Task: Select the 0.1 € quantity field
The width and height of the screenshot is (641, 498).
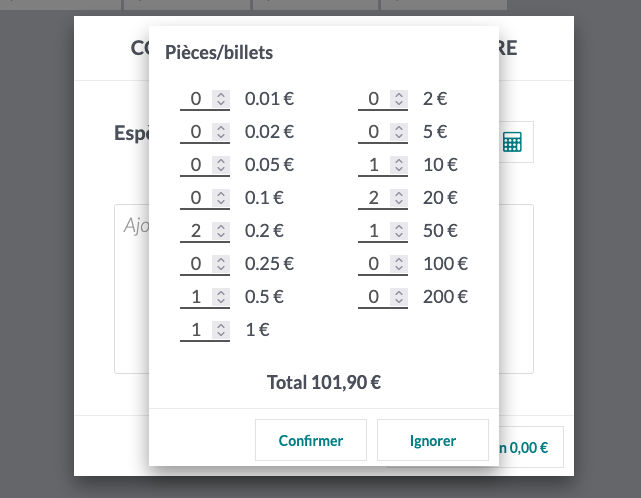Action: tap(196, 198)
